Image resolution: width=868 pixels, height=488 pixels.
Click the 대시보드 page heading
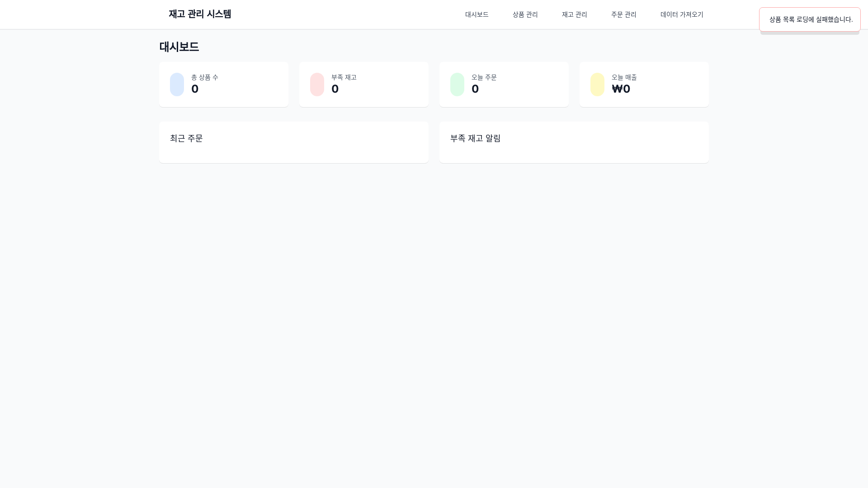[x=179, y=47]
